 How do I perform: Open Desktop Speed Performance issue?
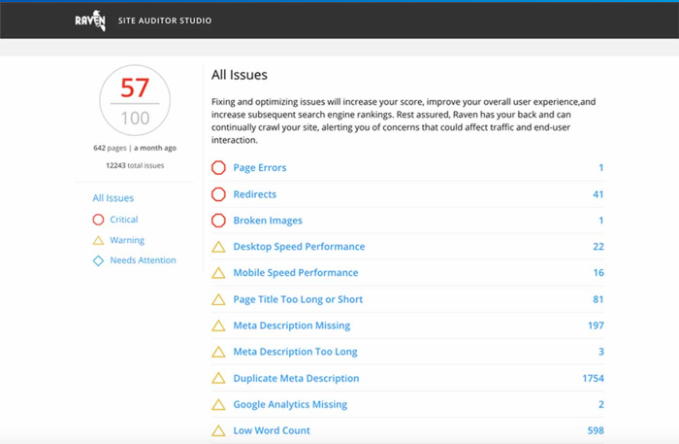point(299,247)
